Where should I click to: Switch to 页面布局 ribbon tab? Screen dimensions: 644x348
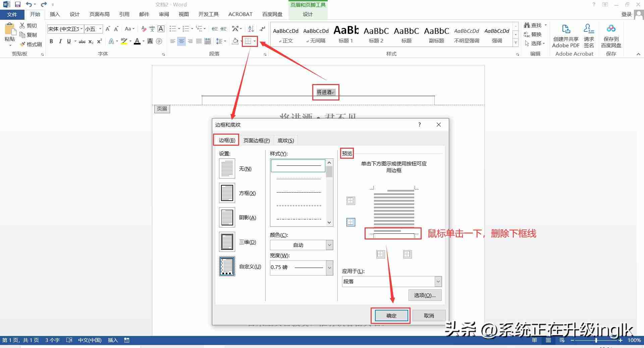click(99, 14)
